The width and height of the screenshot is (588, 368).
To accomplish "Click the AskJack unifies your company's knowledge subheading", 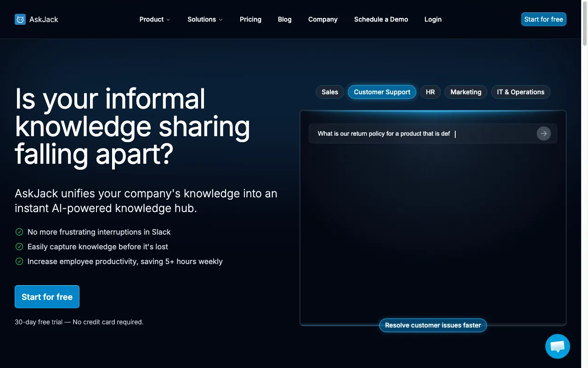I will 146,201.
